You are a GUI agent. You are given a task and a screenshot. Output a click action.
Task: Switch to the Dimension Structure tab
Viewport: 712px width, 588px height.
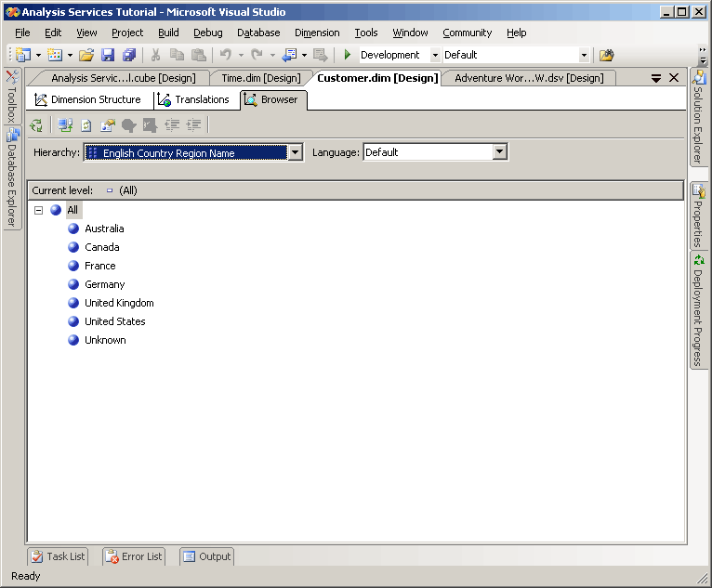pos(88,99)
